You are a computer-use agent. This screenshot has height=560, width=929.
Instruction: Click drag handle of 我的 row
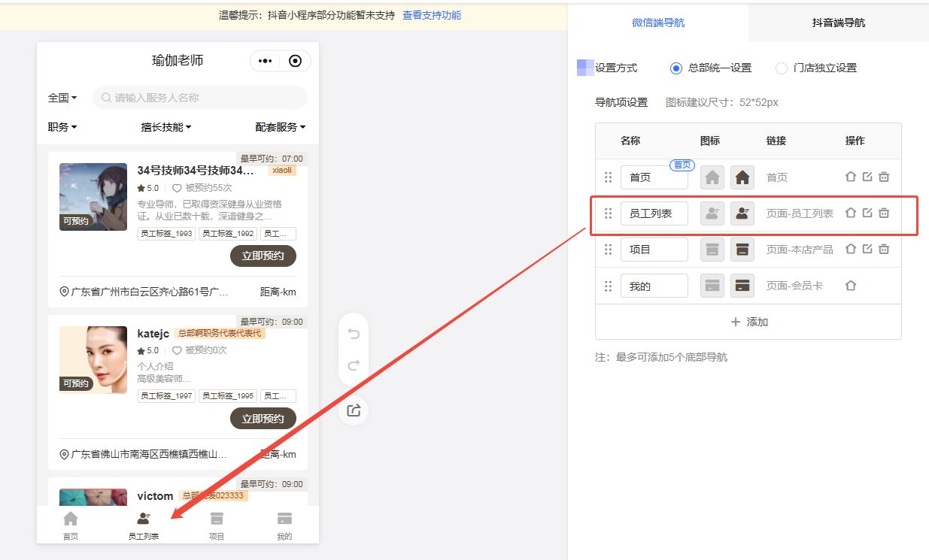point(608,286)
